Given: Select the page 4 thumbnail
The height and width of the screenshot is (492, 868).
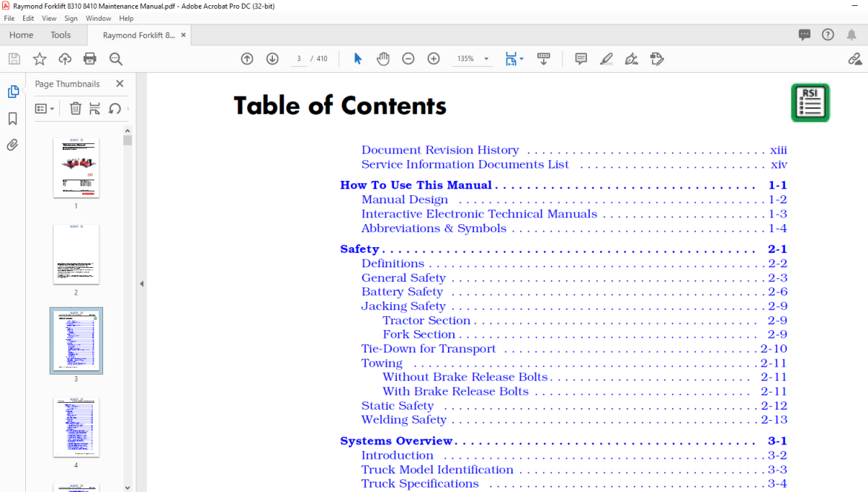Looking at the screenshot, I should pyautogui.click(x=76, y=427).
